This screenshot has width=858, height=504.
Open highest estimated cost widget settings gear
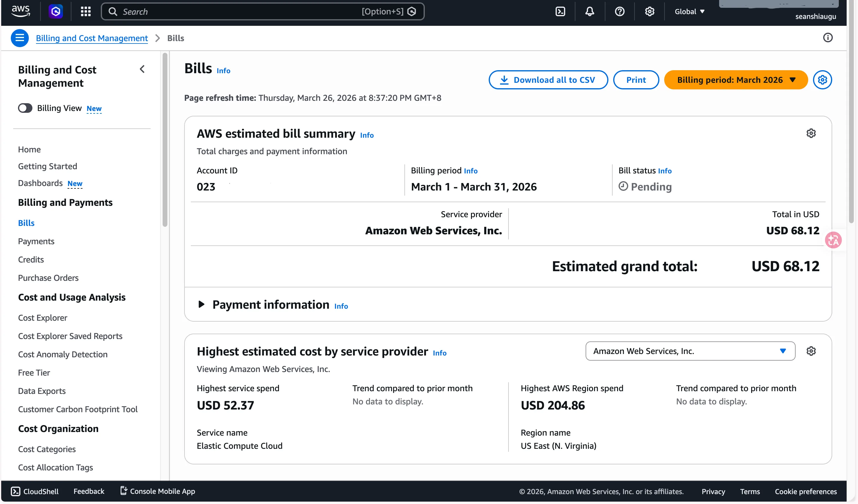click(x=811, y=351)
